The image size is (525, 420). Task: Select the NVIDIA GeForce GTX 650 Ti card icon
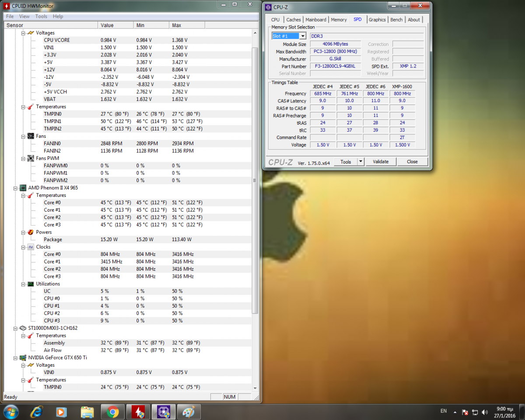(x=23, y=357)
